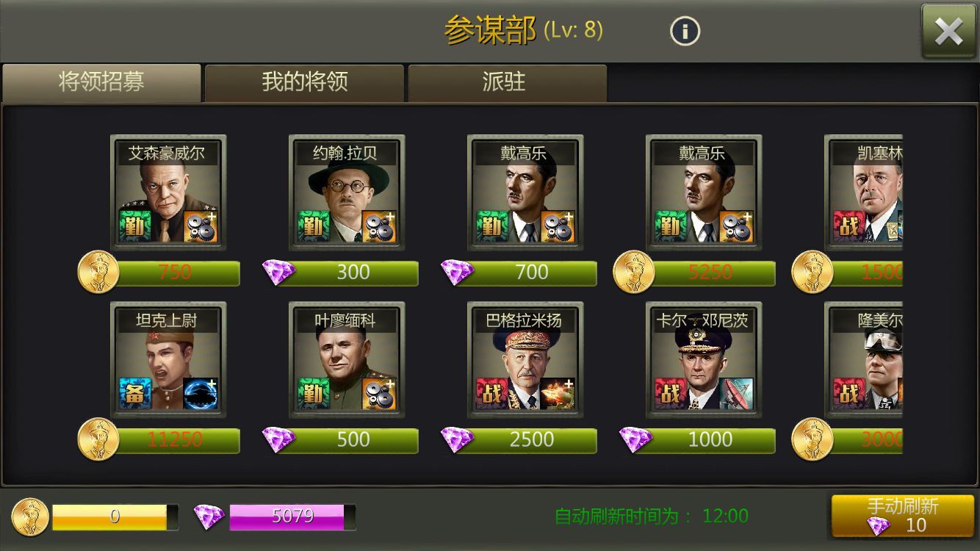980x551 pixels.
Task: Click the purple diamond icon beside 5079
Action: [x=209, y=516]
